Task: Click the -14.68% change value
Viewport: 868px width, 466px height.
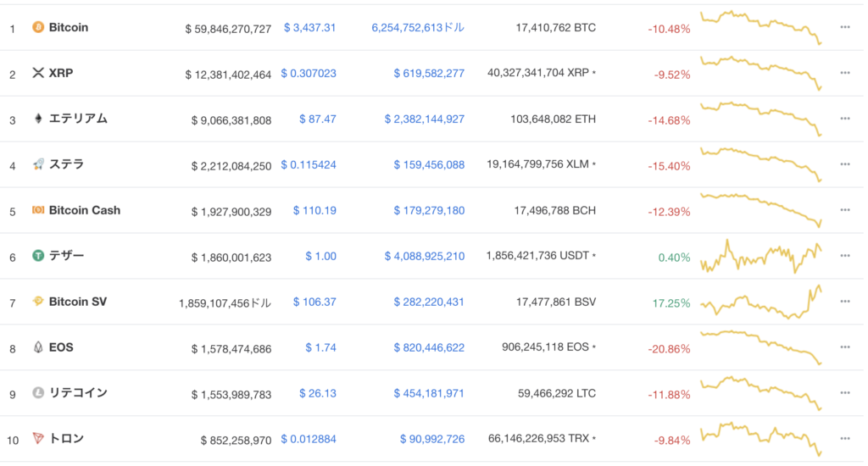Action: pos(669,120)
